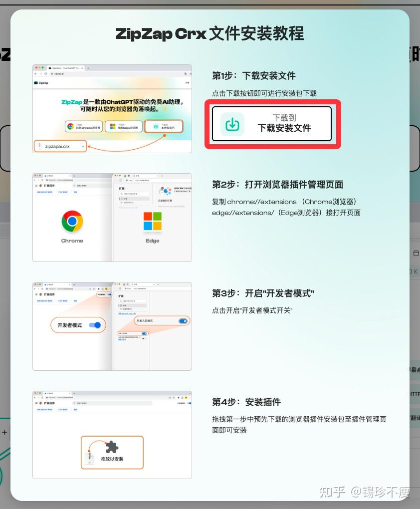Image resolution: width=420 pixels, height=509 pixels.
Task: Open the step 4 install plugin thumbnail
Action: point(112,435)
